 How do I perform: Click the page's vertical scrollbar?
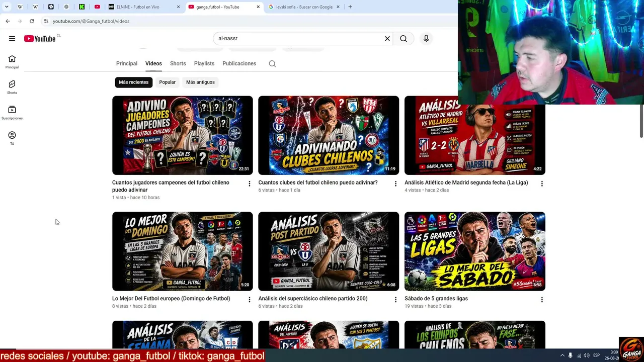pyautogui.click(x=641, y=121)
